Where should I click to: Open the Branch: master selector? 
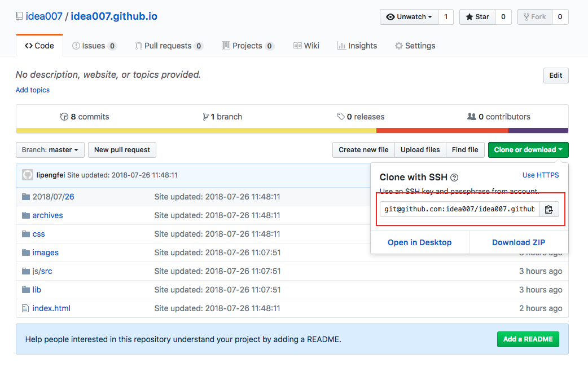point(50,150)
